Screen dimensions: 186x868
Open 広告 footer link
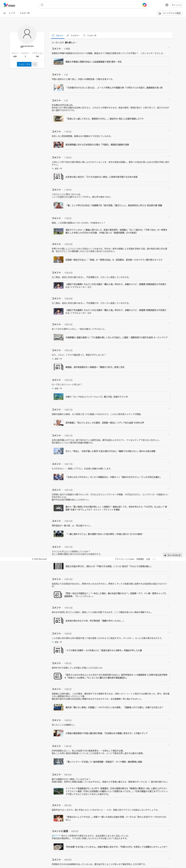(148, 559)
